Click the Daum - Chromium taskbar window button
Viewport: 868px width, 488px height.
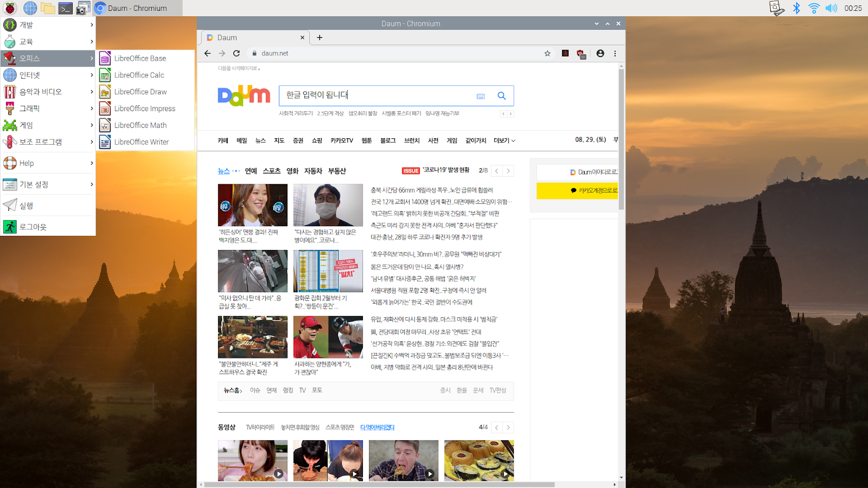click(138, 8)
